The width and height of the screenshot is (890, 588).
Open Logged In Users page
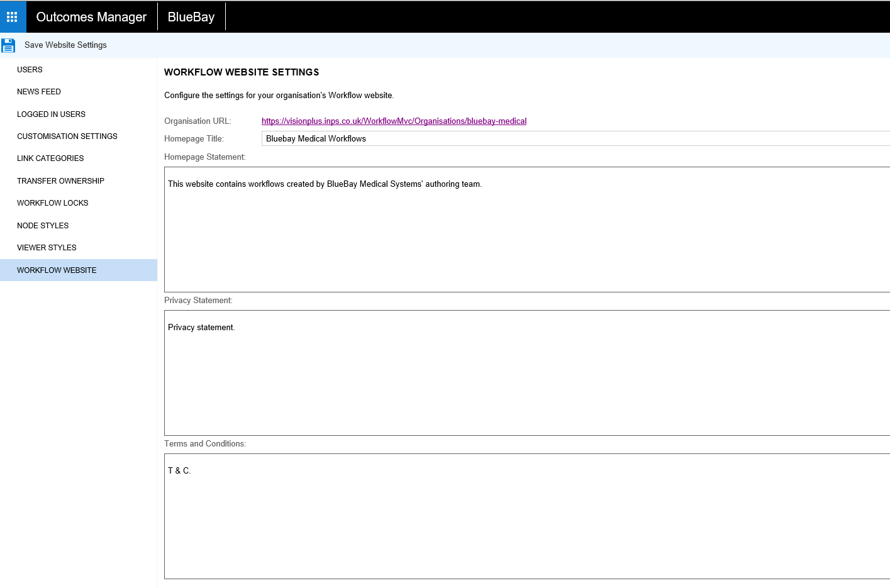51,114
